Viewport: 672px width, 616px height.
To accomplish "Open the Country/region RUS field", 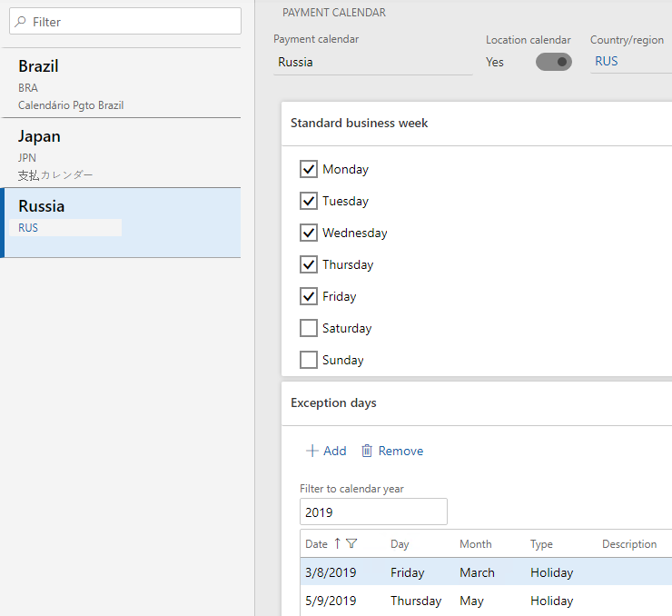I will [630, 62].
